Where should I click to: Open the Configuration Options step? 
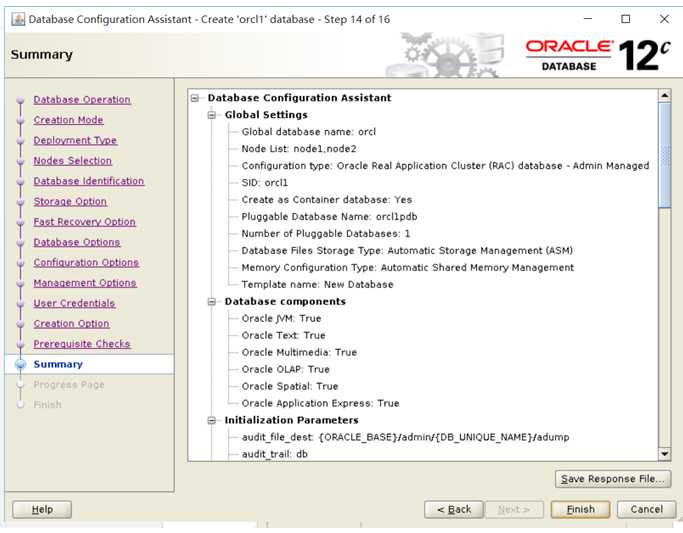(x=86, y=263)
